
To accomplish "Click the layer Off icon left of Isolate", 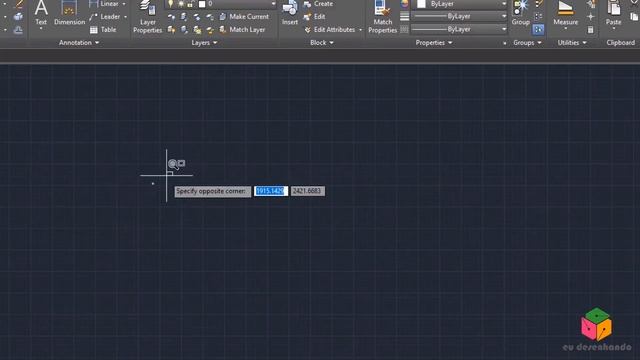I will pos(171,17).
